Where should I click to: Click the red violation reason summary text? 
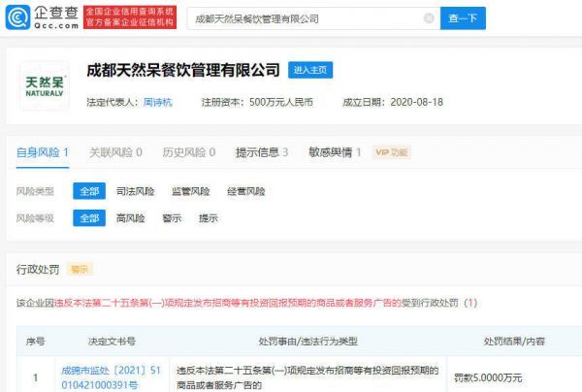point(228,303)
